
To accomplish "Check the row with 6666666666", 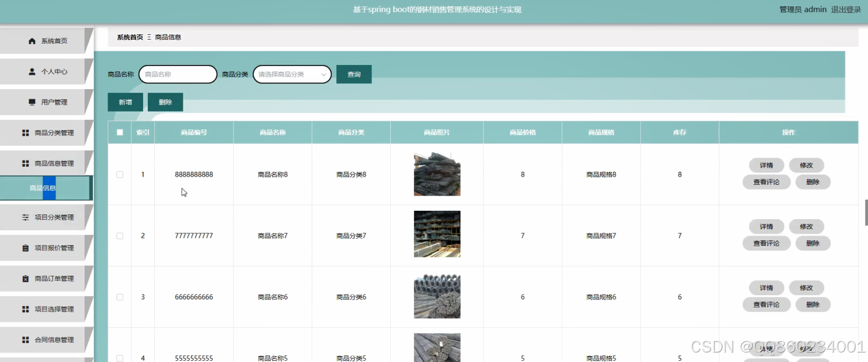I will click(x=120, y=297).
